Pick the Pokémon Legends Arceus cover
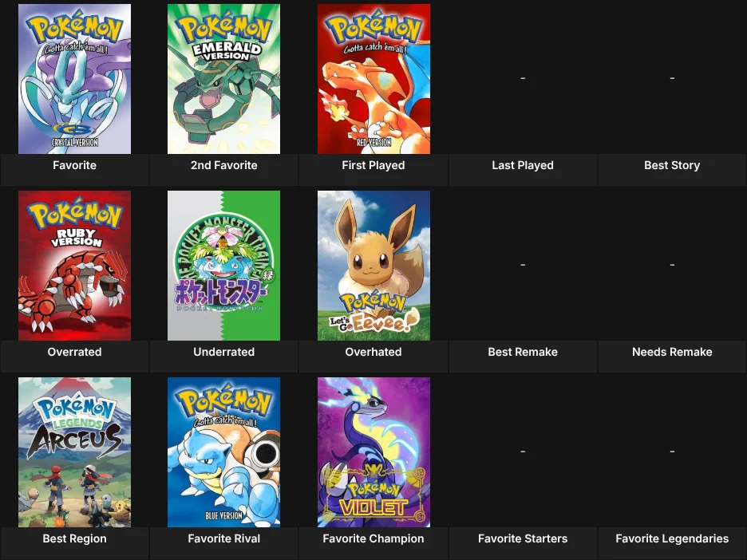747x560 pixels. pos(74,452)
